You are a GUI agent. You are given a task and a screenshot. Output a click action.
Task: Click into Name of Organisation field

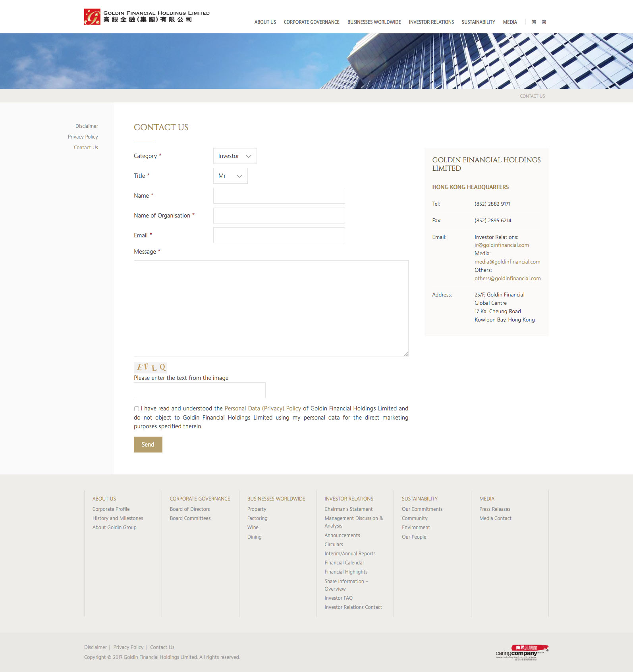pos(279,216)
